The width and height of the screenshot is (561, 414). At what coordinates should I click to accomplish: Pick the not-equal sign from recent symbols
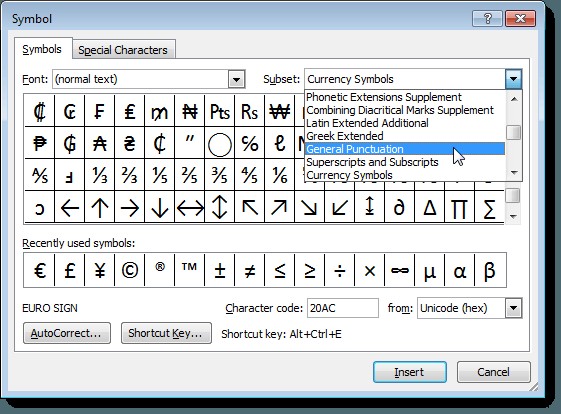[x=250, y=270]
